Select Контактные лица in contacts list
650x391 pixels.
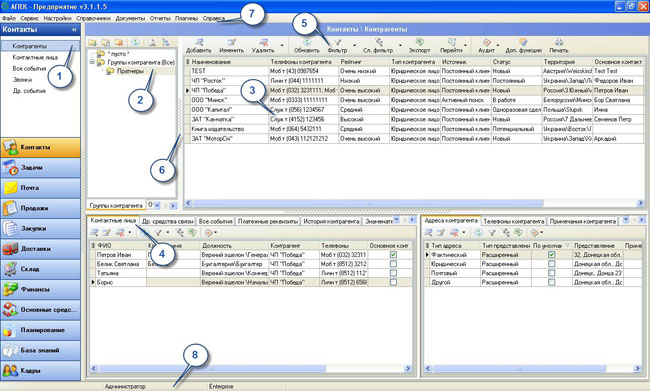pos(35,57)
